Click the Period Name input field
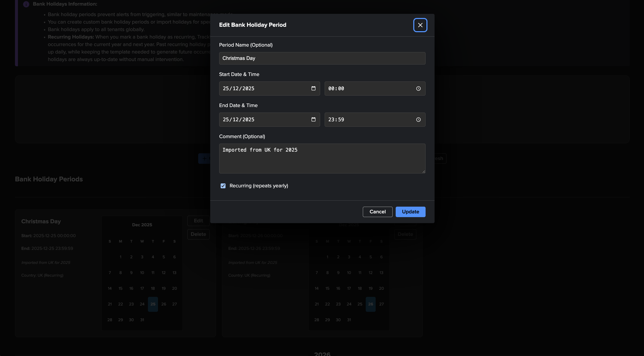Viewport: 644px width, 356px height. pos(322,58)
